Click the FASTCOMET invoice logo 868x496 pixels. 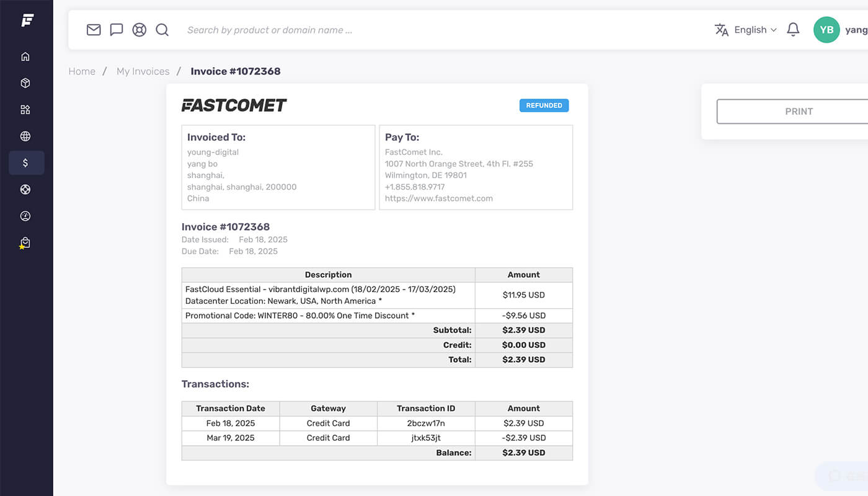coord(234,105)
